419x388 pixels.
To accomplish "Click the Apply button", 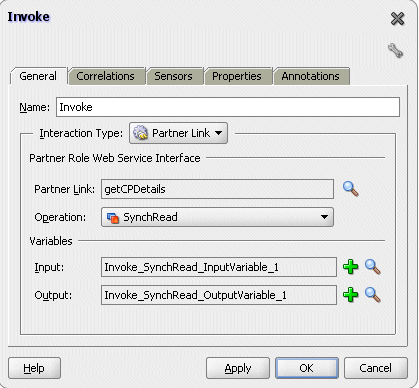I will tap(238, 368).
